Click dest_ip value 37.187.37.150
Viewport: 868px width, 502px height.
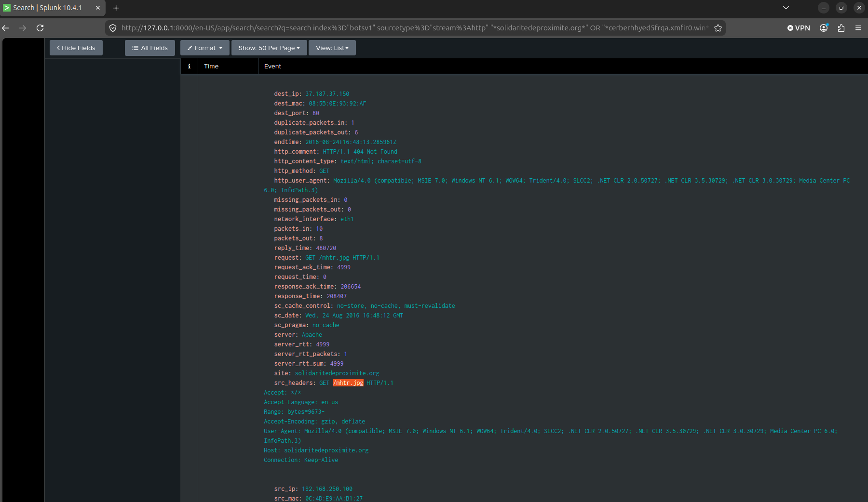[327, 94]
